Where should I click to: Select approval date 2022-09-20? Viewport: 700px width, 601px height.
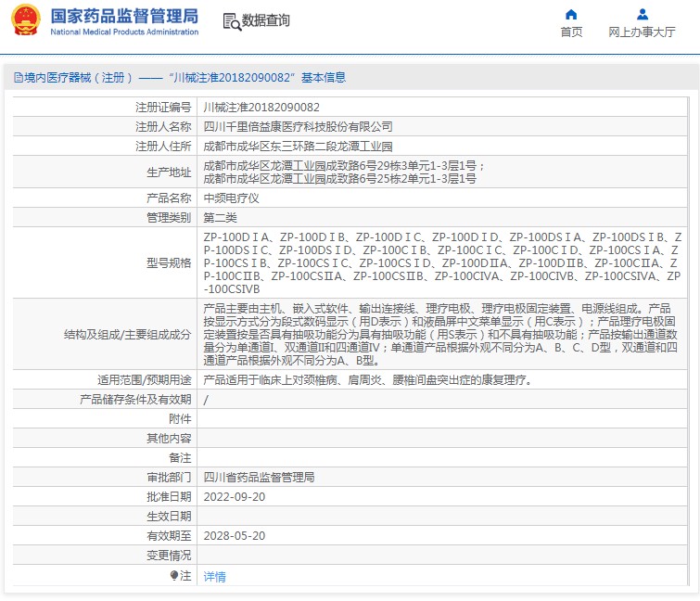pos(235,497)
